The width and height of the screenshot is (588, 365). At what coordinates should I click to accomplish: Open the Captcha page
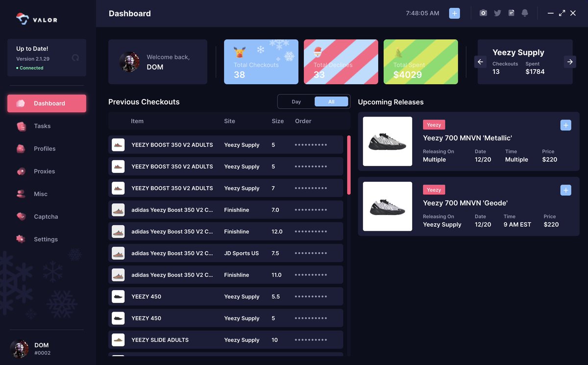[x=47, y=217]
